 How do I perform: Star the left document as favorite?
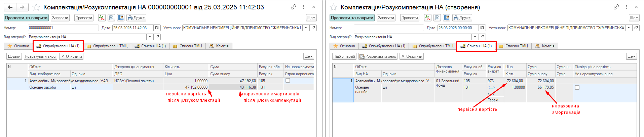coord(36,7)
